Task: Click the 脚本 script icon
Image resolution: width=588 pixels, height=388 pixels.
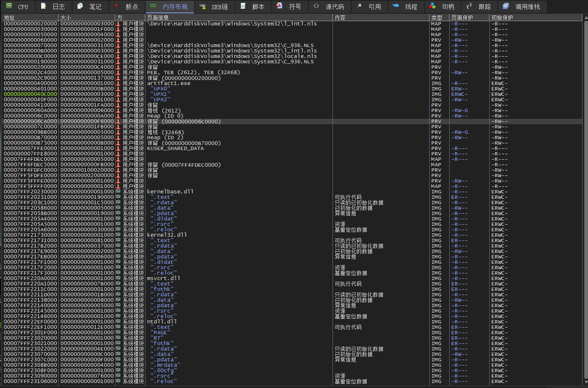Action: [243, 6]
